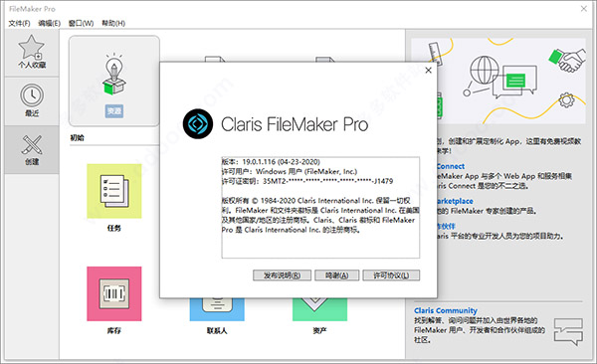The image size is (597, 364).
Task: Click the 发布说明(R) release notes button
Action: click(x=283, y=275)
